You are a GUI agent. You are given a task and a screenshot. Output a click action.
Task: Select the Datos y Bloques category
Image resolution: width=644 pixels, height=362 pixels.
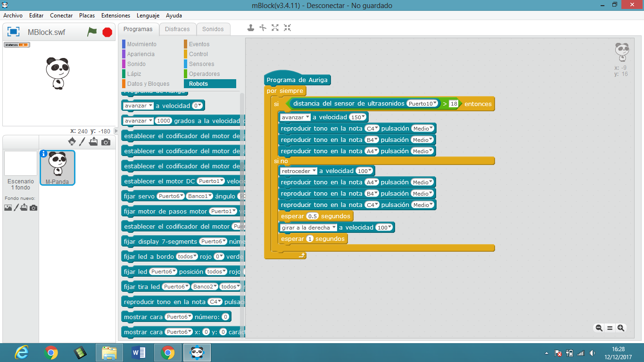[x=148, y=84]
